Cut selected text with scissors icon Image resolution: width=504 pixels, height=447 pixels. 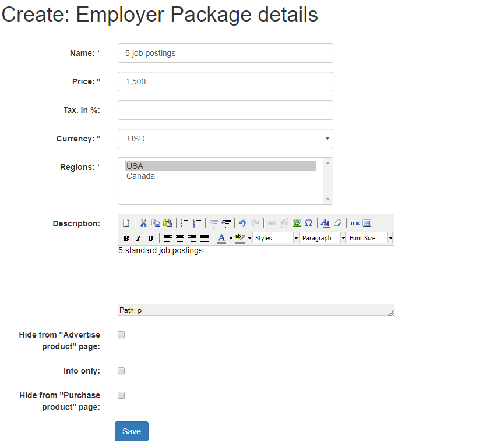pyautogui.click(x=143, y=223)
